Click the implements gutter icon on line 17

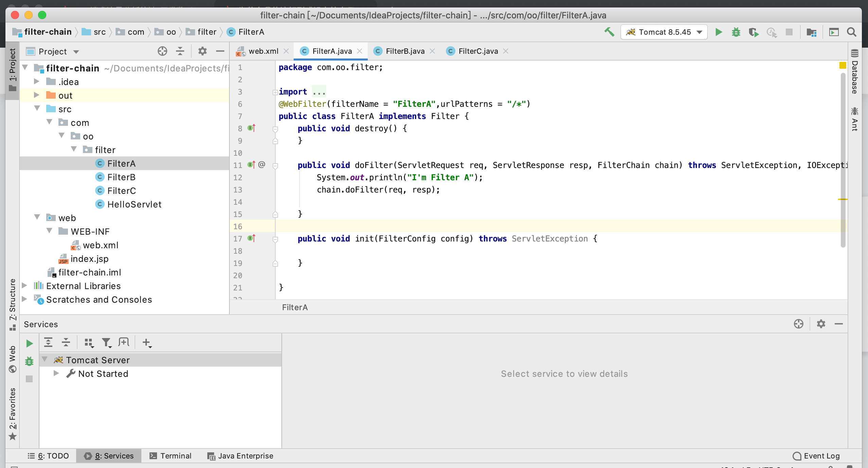point(251,238)
